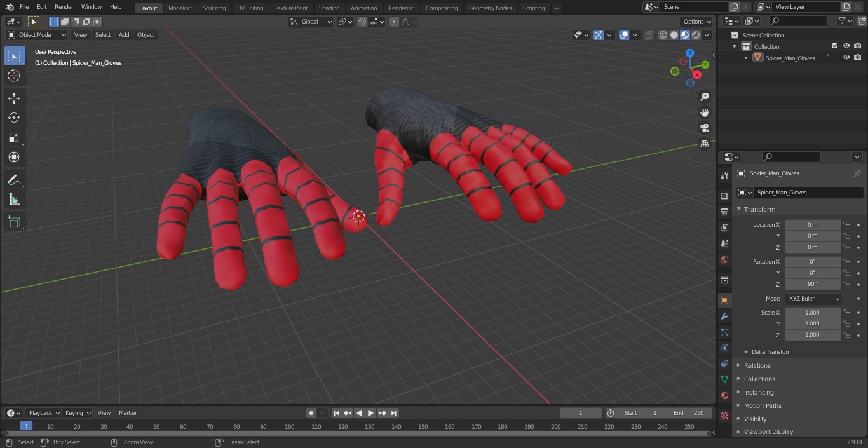Switch perspective/orthographic grid icon
The width and height of the screenshot is (868, 448).
(x=704, y=144)
